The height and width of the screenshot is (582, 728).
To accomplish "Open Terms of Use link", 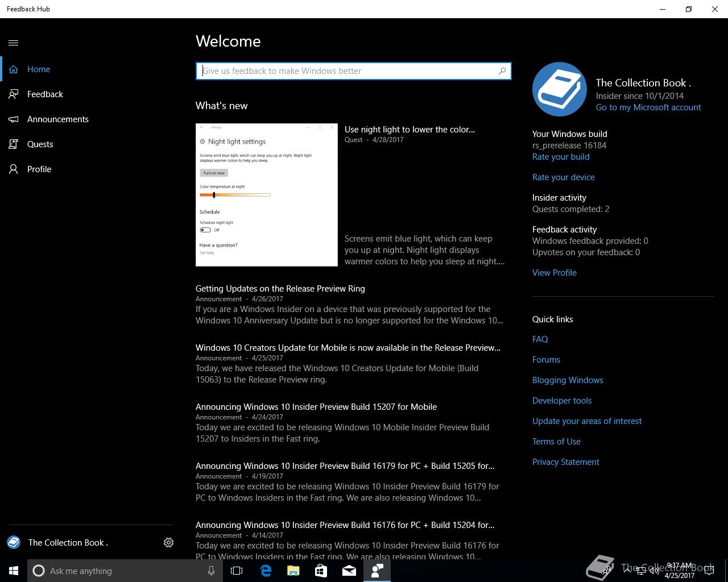I will pyautogui.click(x=556, y=442).
